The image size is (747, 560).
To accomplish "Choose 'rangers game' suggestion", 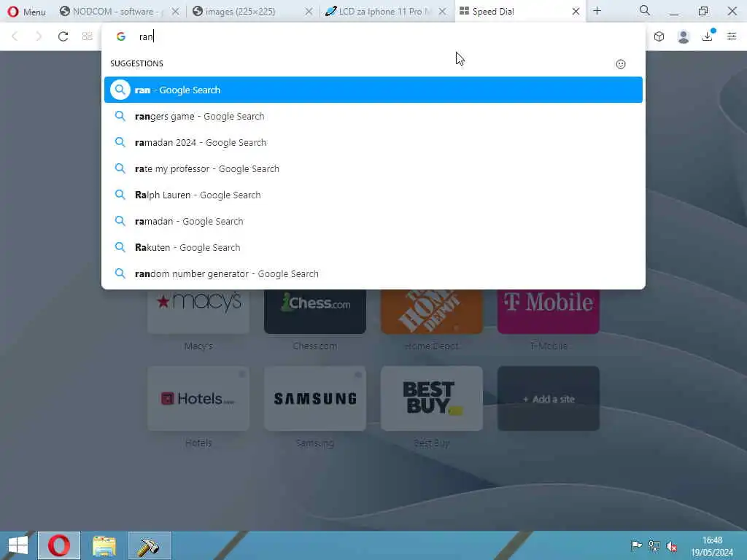I will pos(373,116).
